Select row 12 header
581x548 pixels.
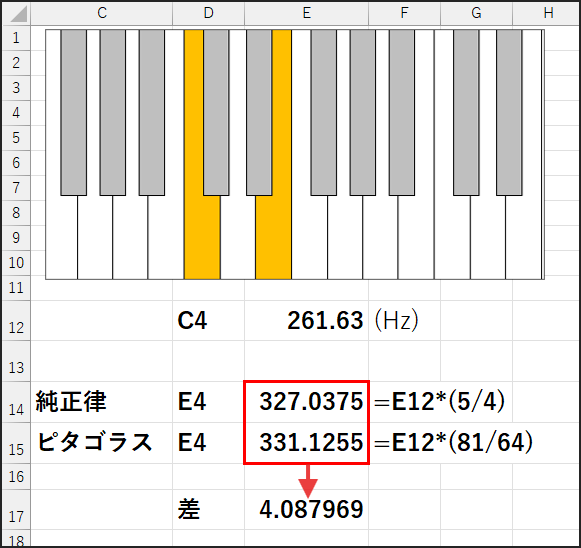(x=16, y=321)
